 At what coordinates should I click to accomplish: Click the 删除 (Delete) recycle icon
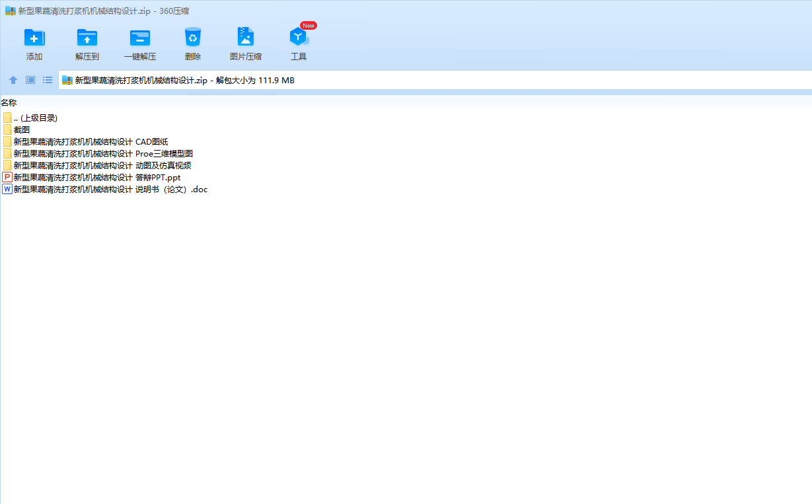click(x=193, y=37)
